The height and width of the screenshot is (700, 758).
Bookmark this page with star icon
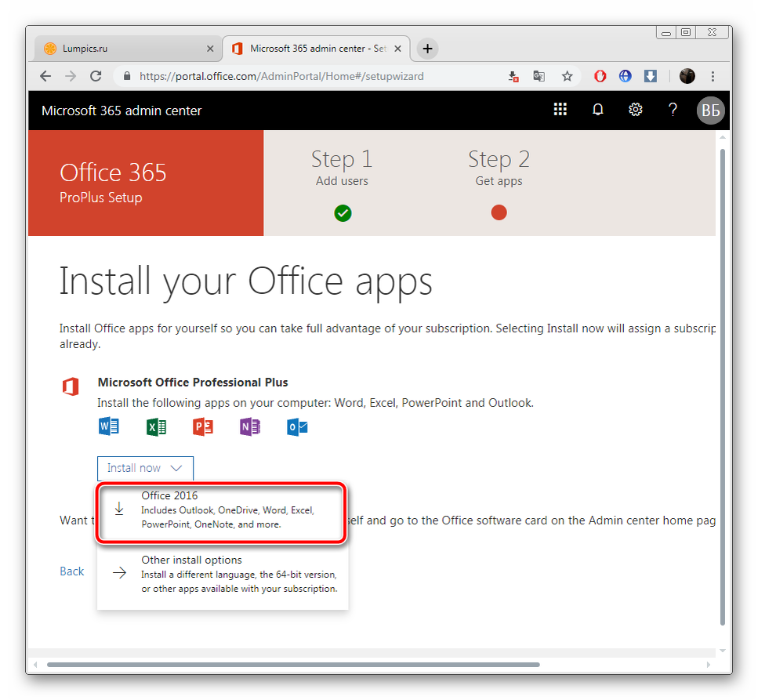(567, 76)
